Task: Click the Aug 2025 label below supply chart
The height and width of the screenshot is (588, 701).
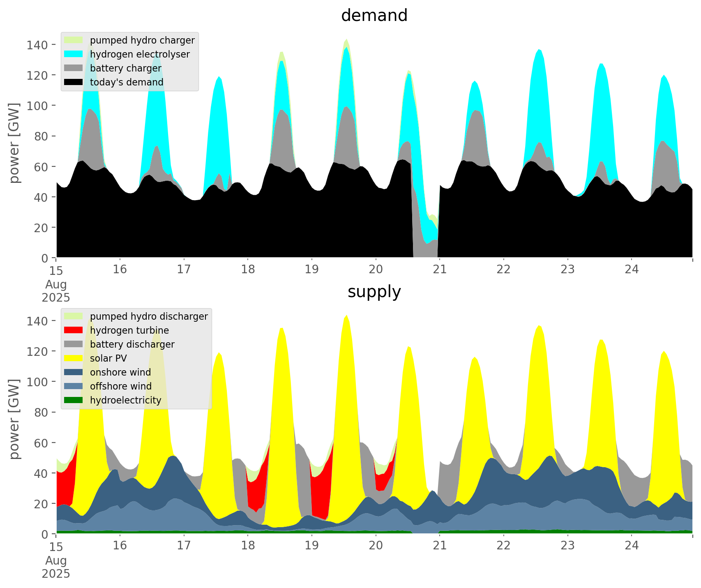Action: [x=56, y=567]
